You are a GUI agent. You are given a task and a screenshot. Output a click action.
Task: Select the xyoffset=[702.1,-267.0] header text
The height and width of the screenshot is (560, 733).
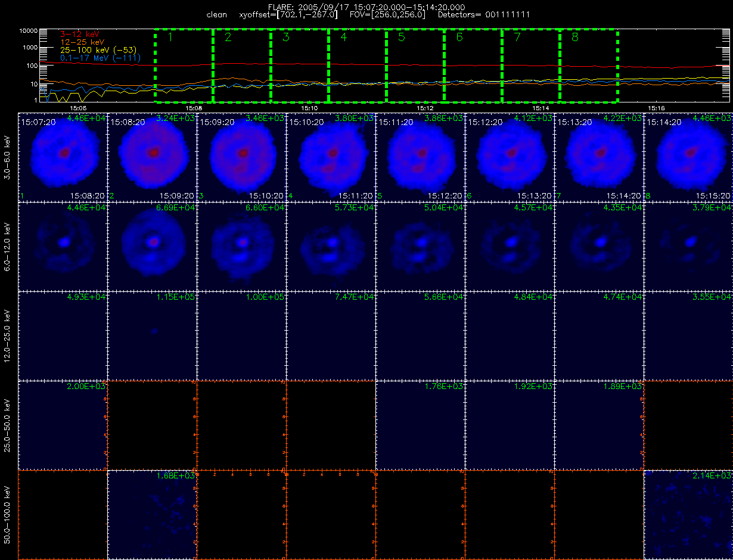(288, 14)
